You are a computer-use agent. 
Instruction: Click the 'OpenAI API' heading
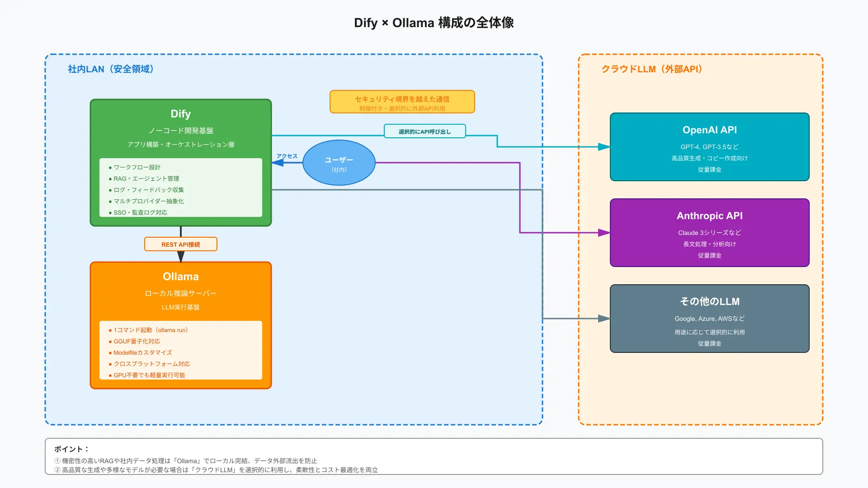click(x=709, y=130)
